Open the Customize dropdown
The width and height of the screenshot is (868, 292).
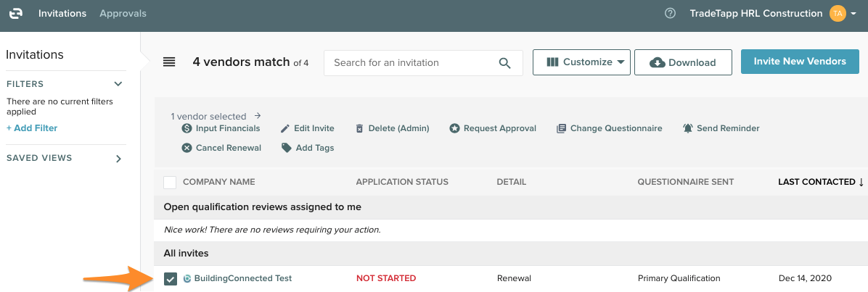(581, 62)
